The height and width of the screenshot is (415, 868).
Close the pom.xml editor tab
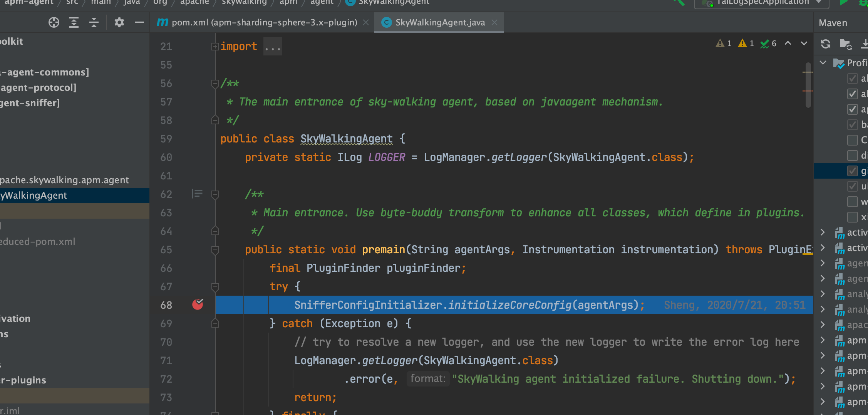click(x=366, y=23)
